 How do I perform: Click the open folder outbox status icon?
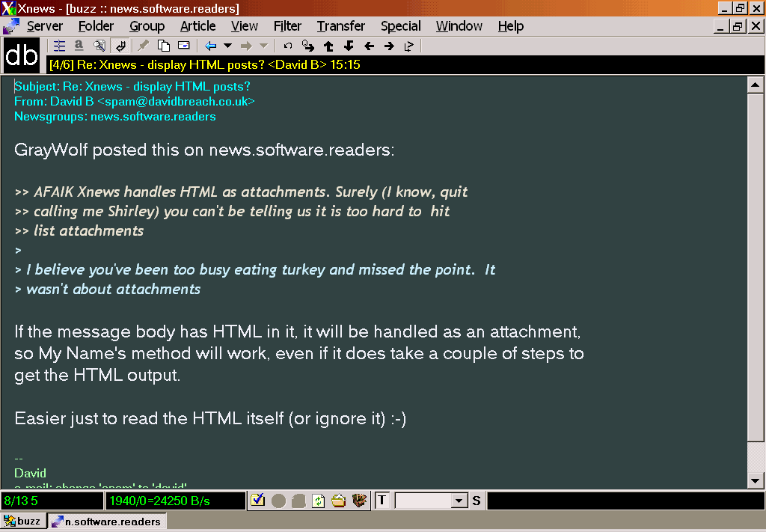pos(339,501)
